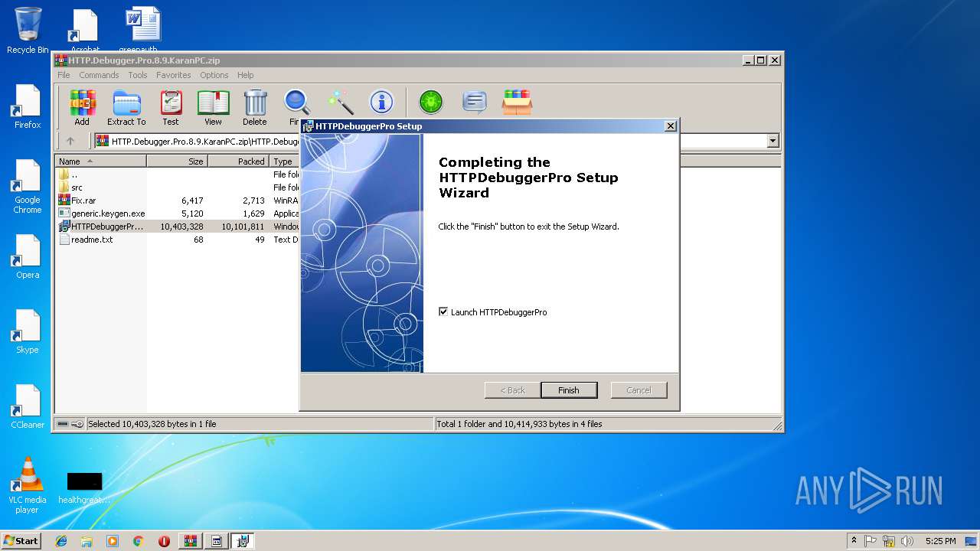Click Internet Explorer icon in taskbar
980x551 pixels.
(61, 541)
